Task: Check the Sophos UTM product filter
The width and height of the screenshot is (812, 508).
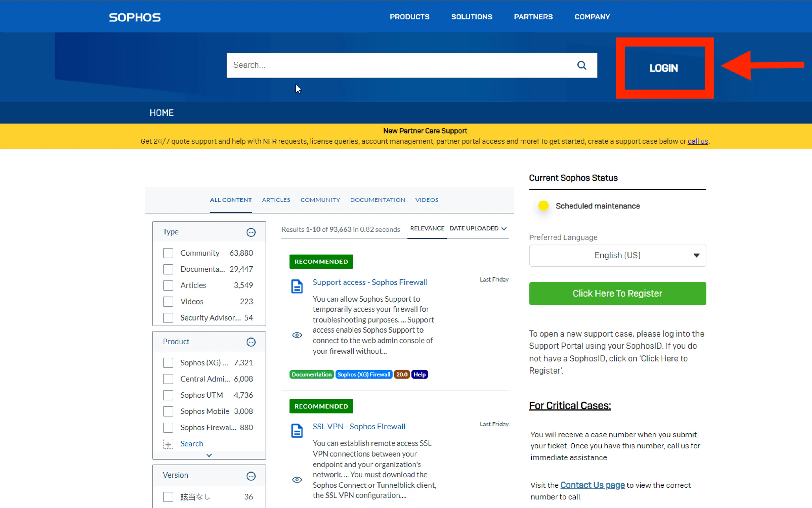Action: click(x=168, y=395)
